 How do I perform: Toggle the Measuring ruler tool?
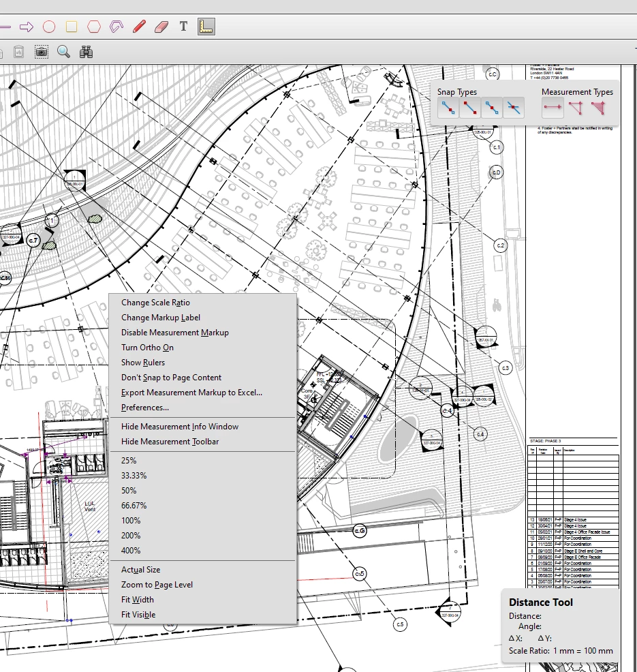pyautogui.click(x=206, y=27)
